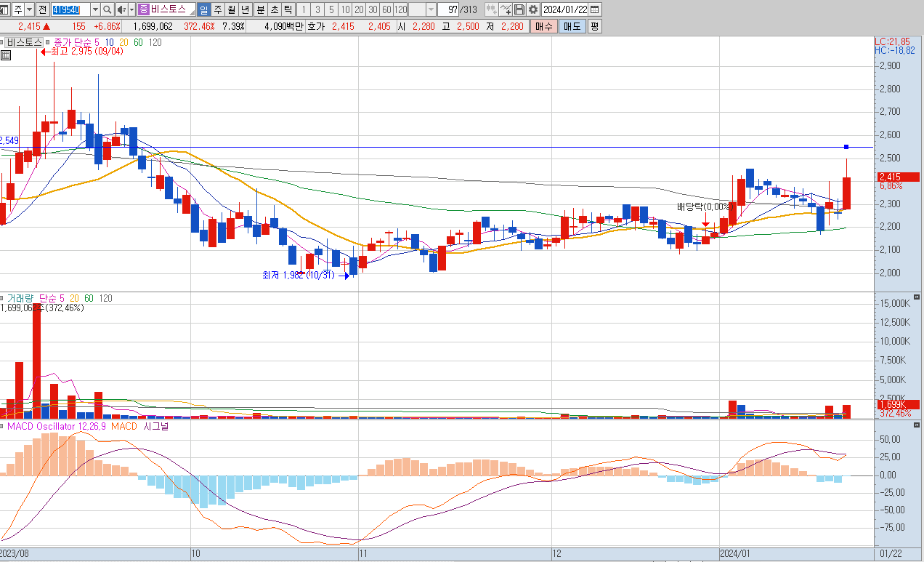Click the speaker sound icon
924x562 pixels.
[121, 9]
